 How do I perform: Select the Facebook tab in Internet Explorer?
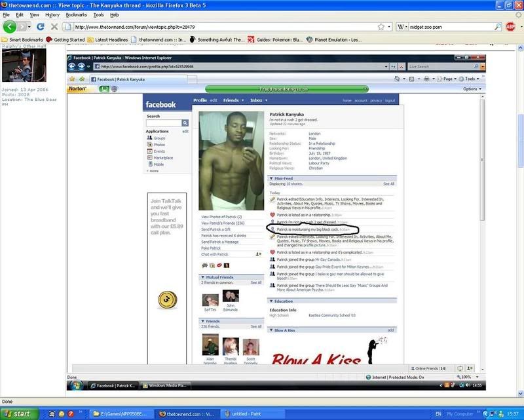coord(138,79)
